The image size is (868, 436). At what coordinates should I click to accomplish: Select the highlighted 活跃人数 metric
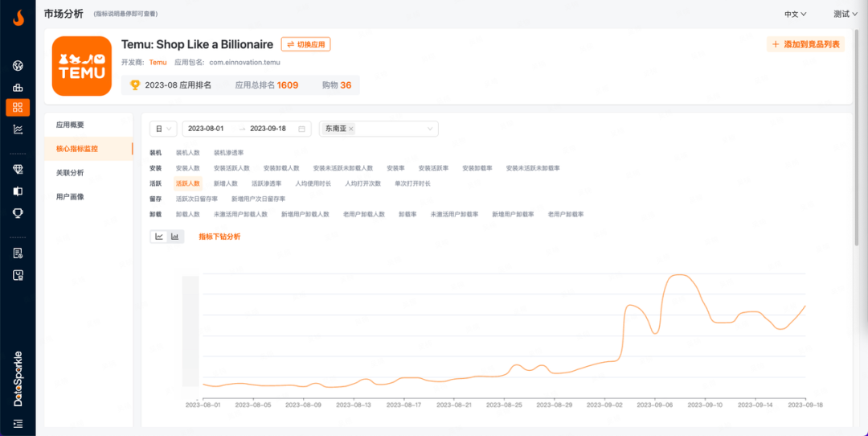[187, 183]
